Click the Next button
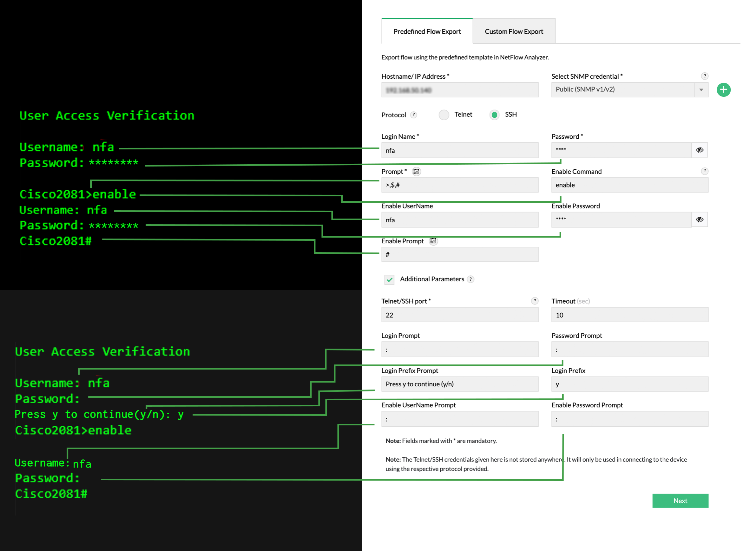This screenshot has width=756, height=551. [680, 501]
